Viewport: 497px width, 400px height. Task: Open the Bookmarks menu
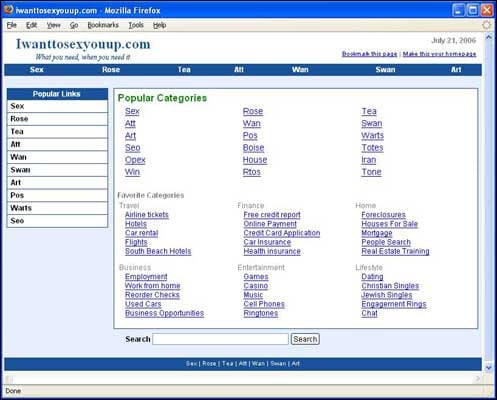[x=103, y=25]
